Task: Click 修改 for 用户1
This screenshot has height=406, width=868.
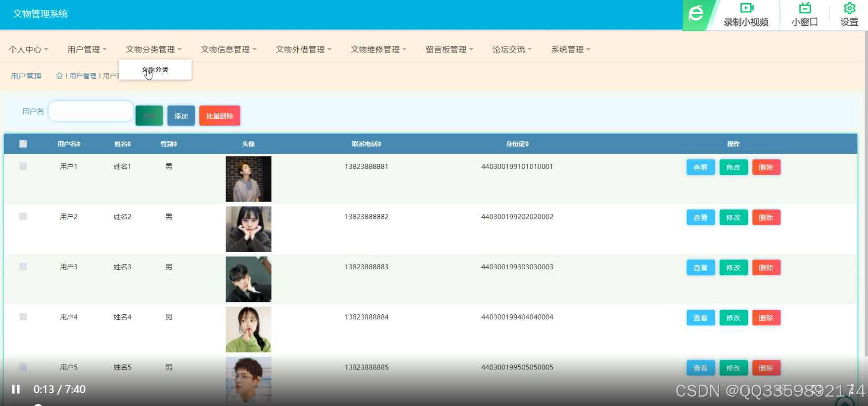Action: (733, 167)
